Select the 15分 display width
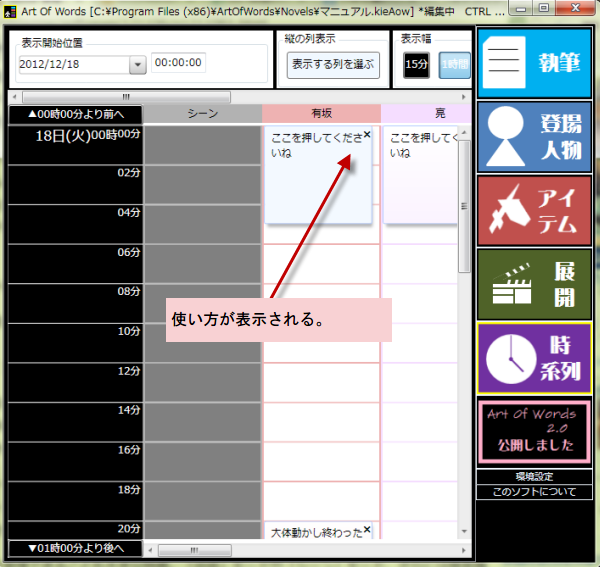The width and height of the screenshot is (600, 567). pos(417,65)
